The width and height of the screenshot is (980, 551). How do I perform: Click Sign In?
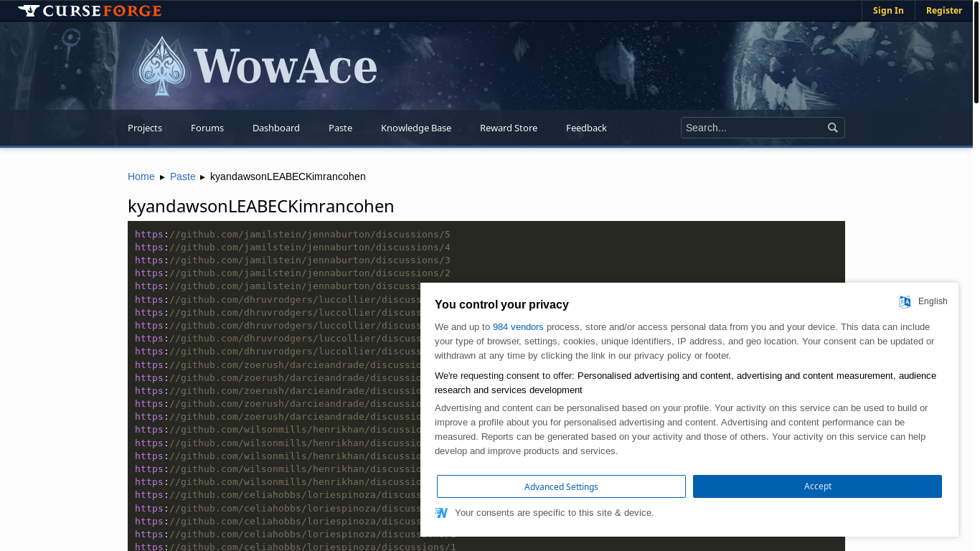coord(888,11)
